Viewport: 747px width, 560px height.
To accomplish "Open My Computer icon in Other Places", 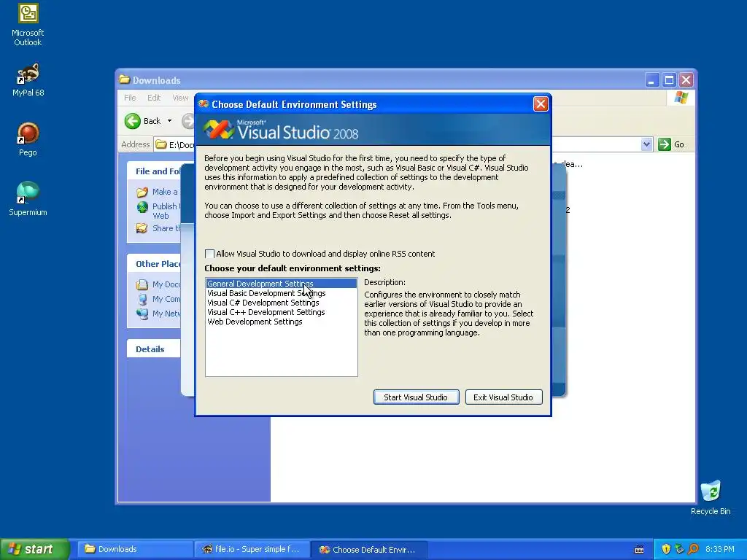I will (142, 299).
